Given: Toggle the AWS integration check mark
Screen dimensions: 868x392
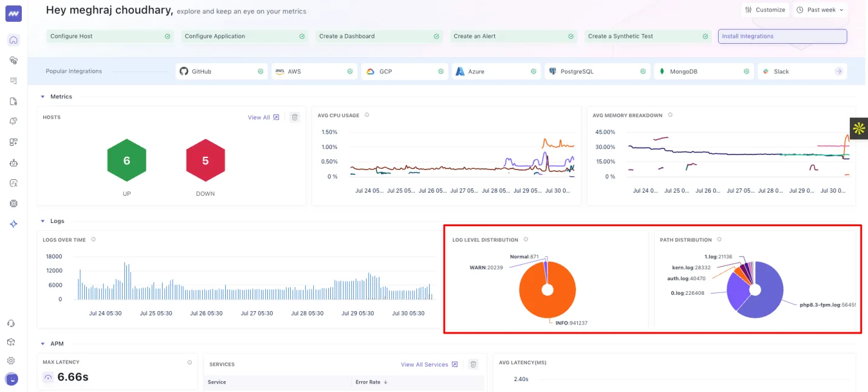Looking at the screenshot, I should pos(350,71).
